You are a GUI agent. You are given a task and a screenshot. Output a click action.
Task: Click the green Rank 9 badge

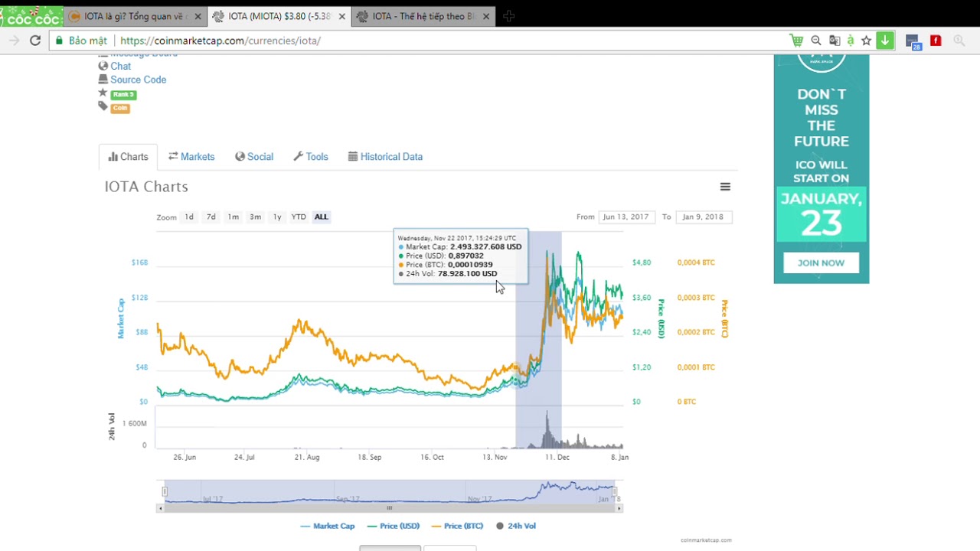pos(123,94)
